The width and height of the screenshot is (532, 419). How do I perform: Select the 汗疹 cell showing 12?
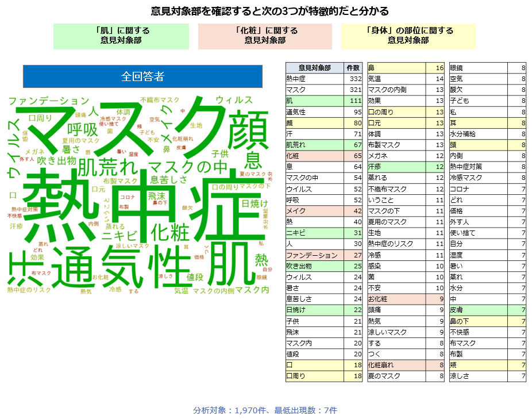click(395, 166)
